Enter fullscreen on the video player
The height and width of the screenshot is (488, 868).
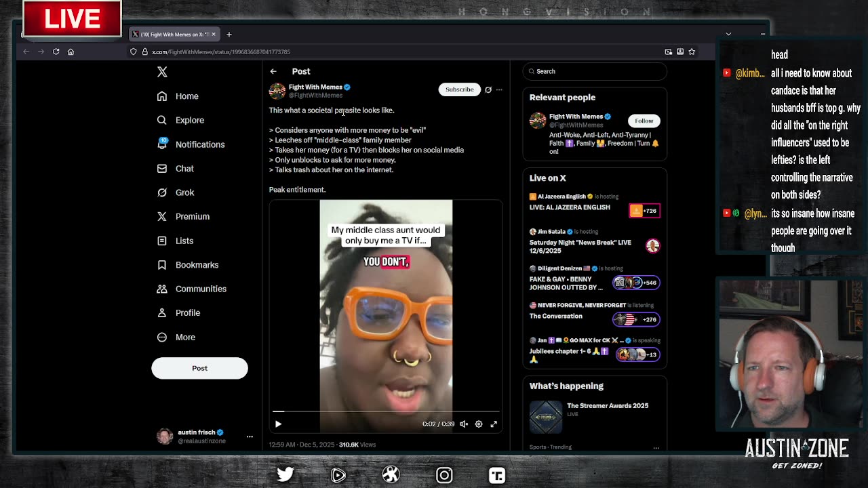pos(494,424)
